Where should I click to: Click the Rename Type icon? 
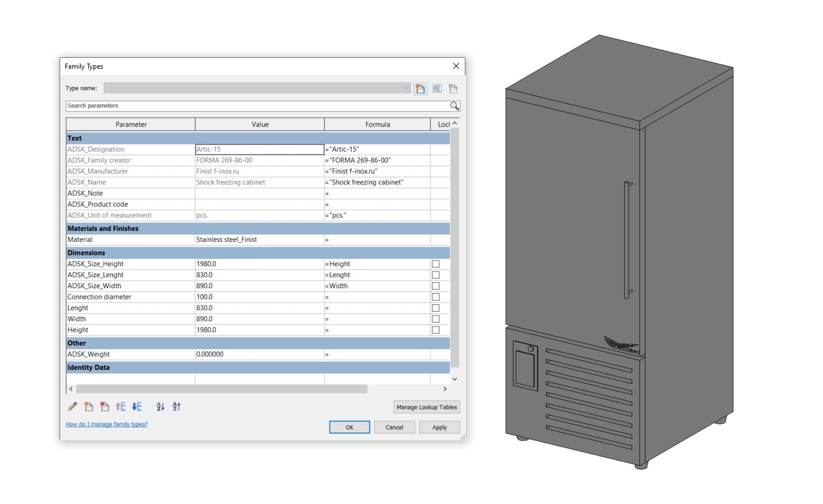tap(437, 89)
